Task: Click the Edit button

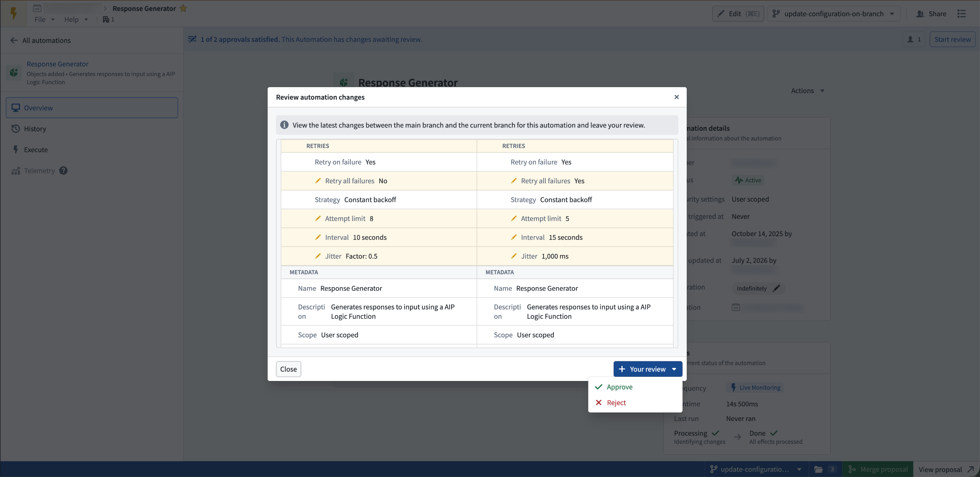Action: tap(738, 13)
